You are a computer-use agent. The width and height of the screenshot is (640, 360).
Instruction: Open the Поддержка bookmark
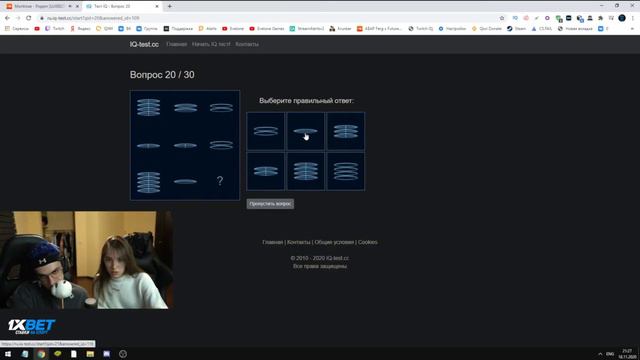pyautogui.click(x=178, y=29)
